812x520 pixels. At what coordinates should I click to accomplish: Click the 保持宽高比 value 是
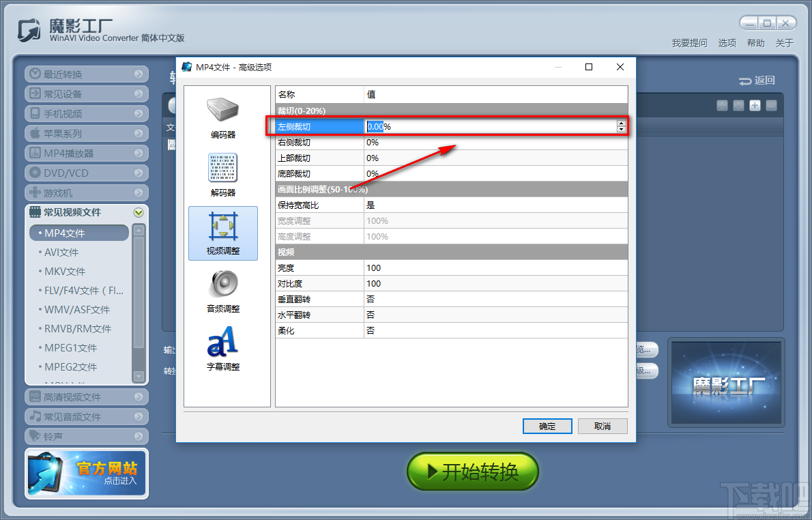point(495,205)
